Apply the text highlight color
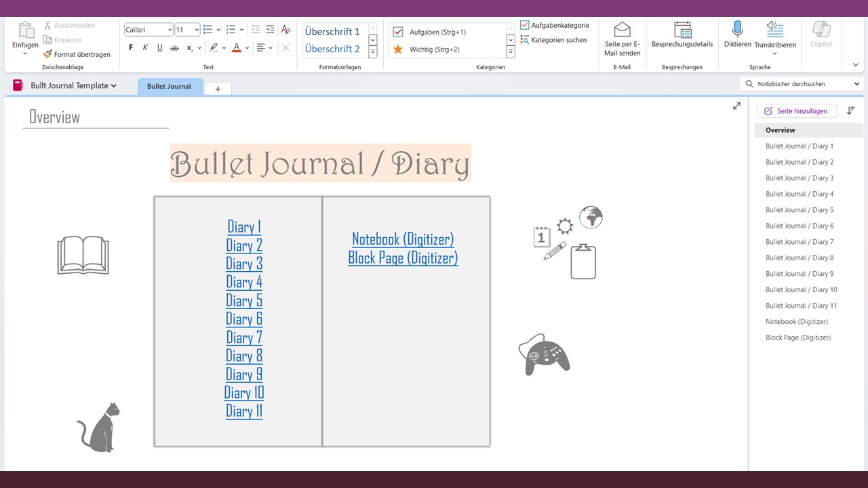The height and width of the screenshot is (488, 868). pos(214,47)
